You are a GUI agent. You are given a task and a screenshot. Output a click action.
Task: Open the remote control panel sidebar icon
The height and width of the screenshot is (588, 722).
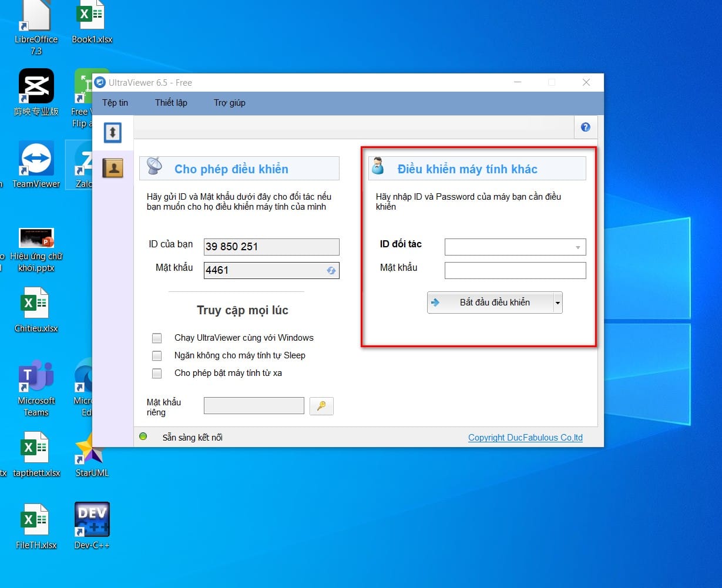click(x=112, y=132)
